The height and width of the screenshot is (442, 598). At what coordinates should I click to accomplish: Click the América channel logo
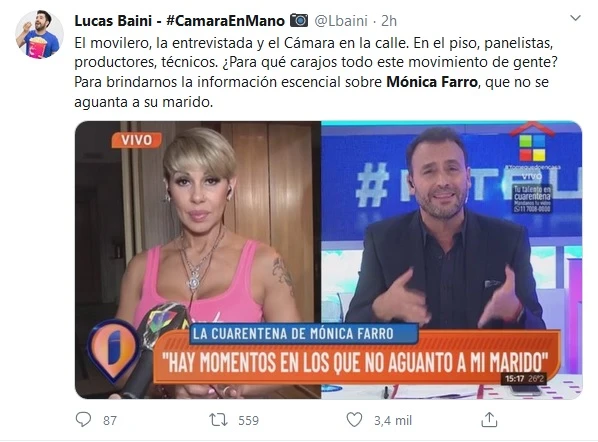click(532, 143)
